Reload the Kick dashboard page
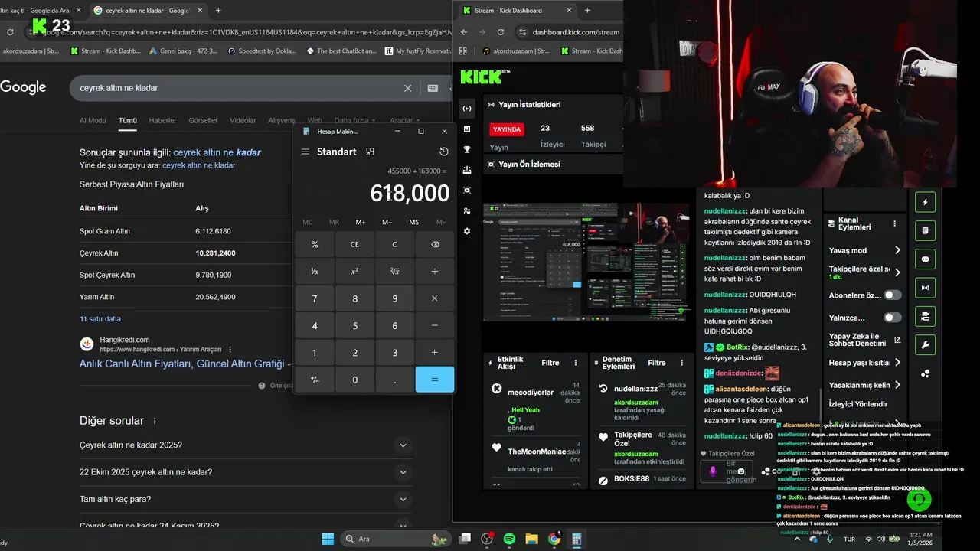This screenshot has width=980, height=551. [x=501, y=32]
